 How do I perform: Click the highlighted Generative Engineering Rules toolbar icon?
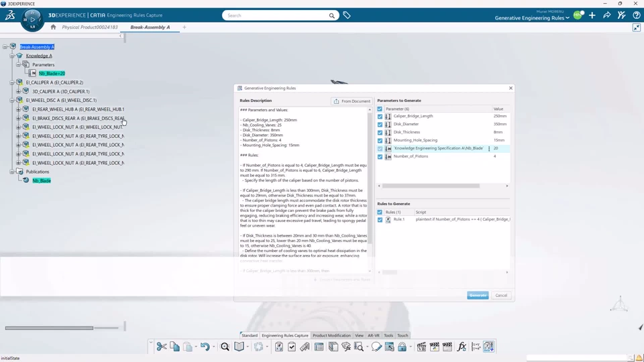point(489,347)
